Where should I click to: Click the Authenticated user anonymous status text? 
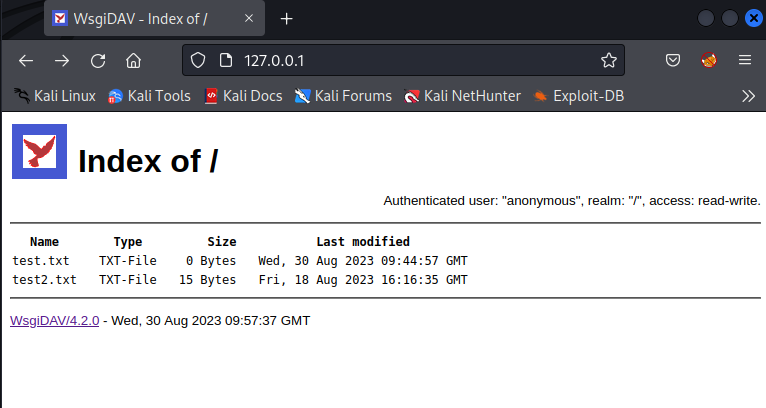(x=572, y=201)
